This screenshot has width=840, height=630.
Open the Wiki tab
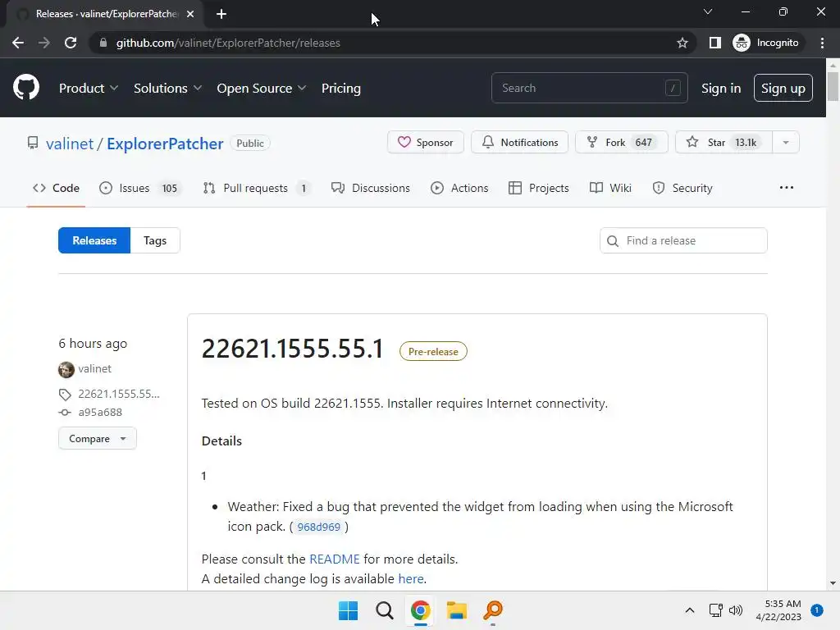(x=610, y=188)
